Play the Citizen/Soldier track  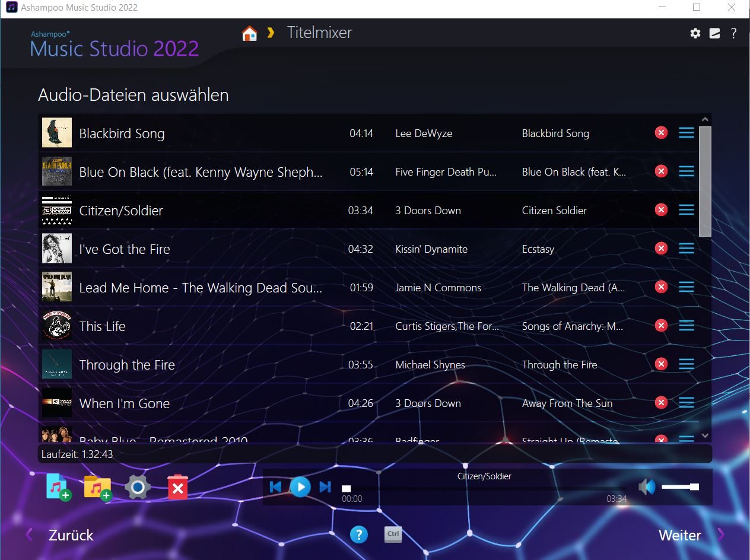[x=300, y=487]
